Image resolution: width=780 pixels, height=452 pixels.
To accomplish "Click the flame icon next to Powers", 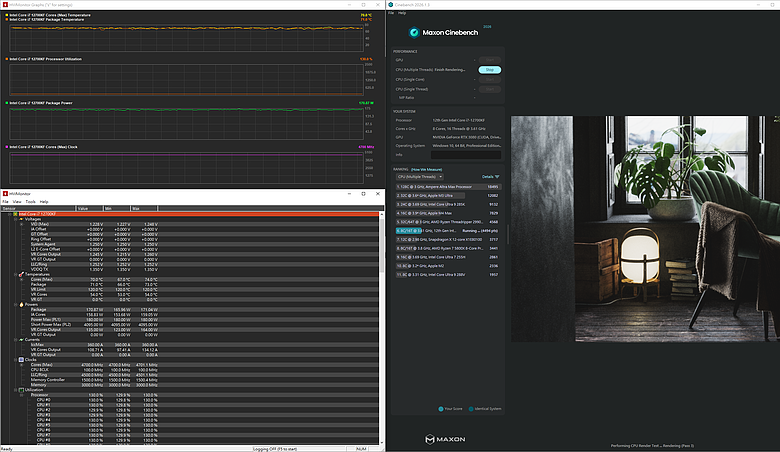I will (x=21, y=304).
